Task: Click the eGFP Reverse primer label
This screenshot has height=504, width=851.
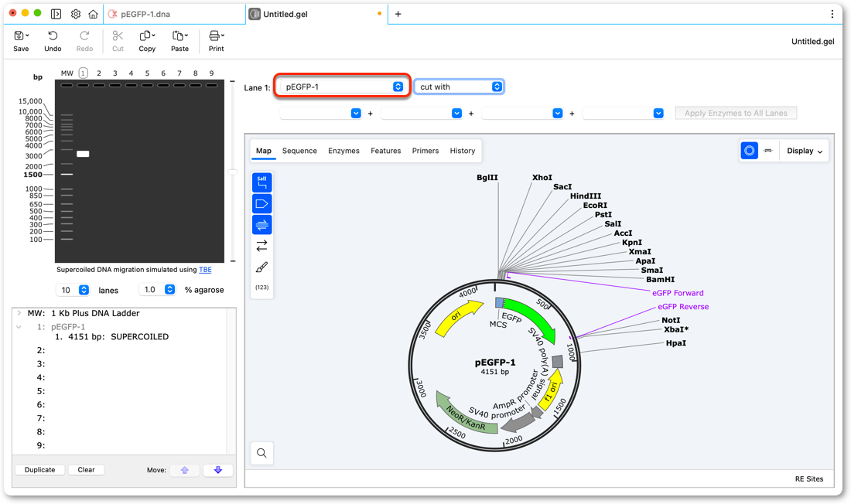Action: (683, 307)
